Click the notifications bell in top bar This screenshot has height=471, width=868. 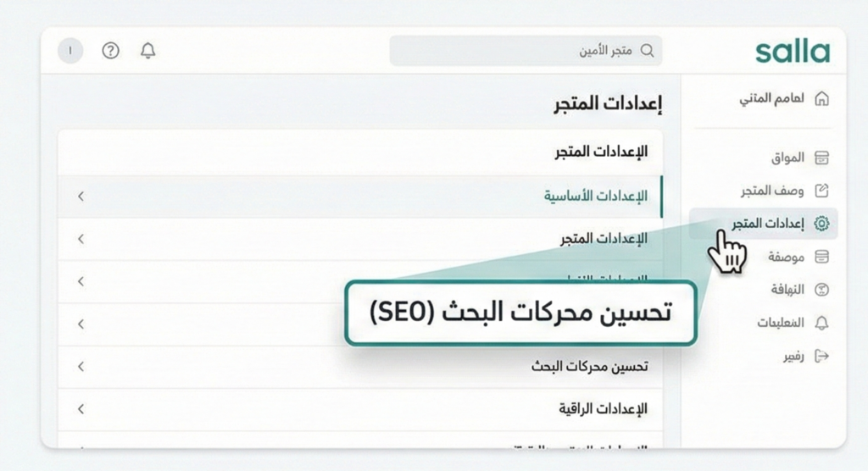point(148,51)
